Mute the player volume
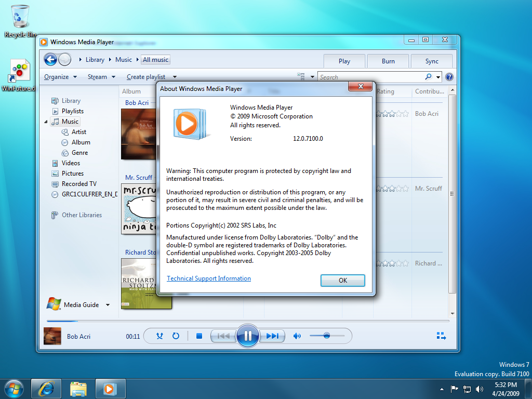The image size is (532, 399). (297, 336)
